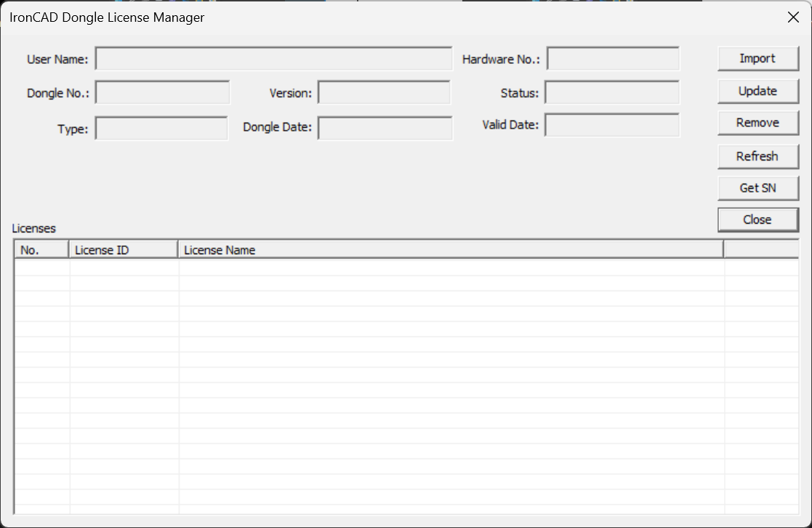Image resolution: width=812 pixels, height=528 pixels.
Task: Click the Remove button
Action: point(757,123)
